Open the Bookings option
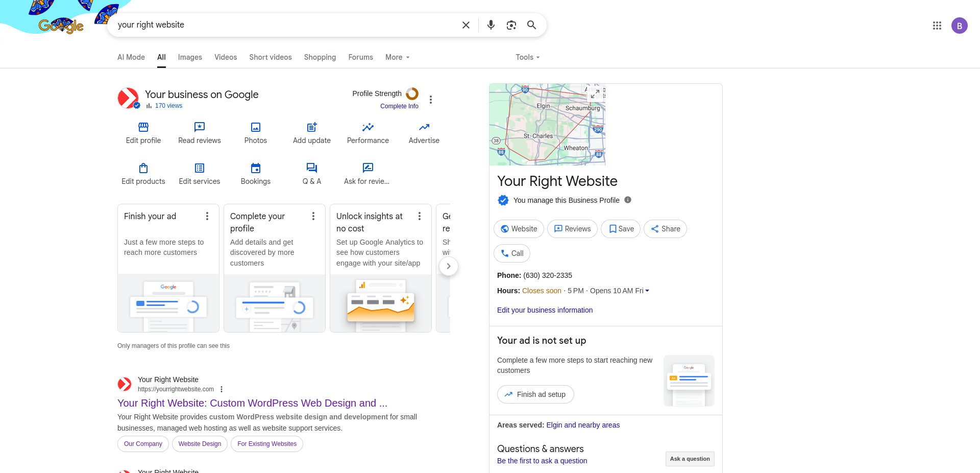This screenshot has height=473, width=980. pyautogui.click(x=256, y=174)
